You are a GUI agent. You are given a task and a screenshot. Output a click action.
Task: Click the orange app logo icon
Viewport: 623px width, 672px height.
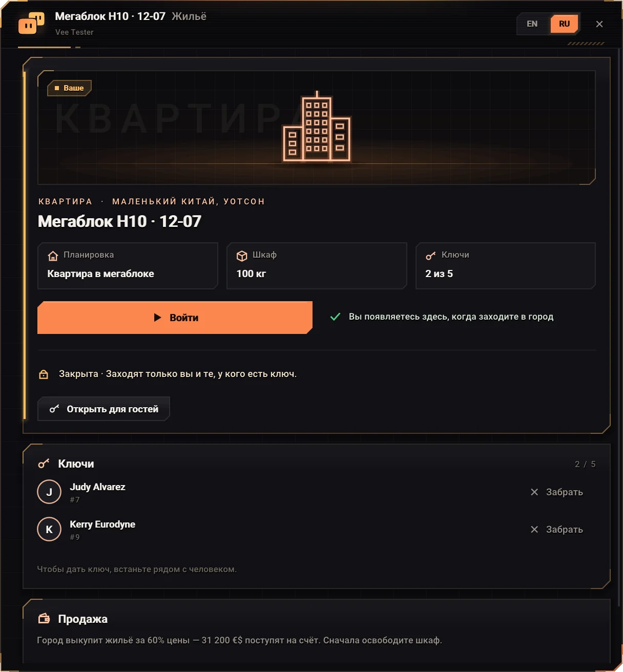click(x=31, y=23)
